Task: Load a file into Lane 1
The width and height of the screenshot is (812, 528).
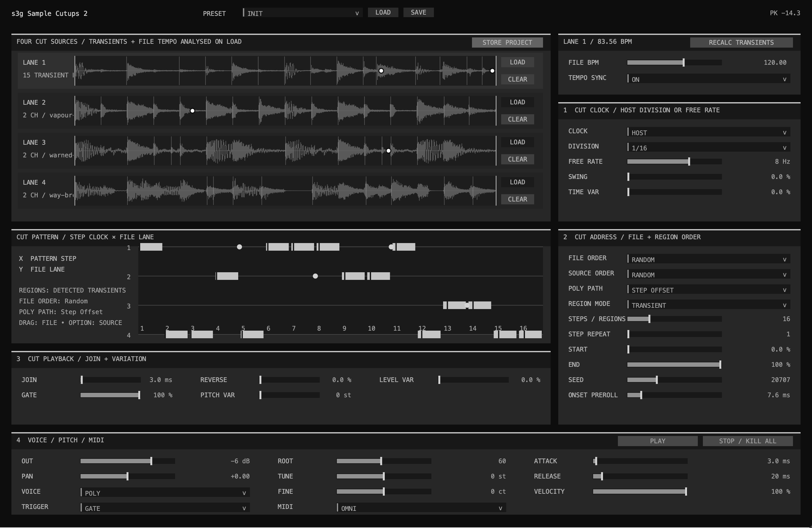Action: pyautogui.click(x=517, y=62)
